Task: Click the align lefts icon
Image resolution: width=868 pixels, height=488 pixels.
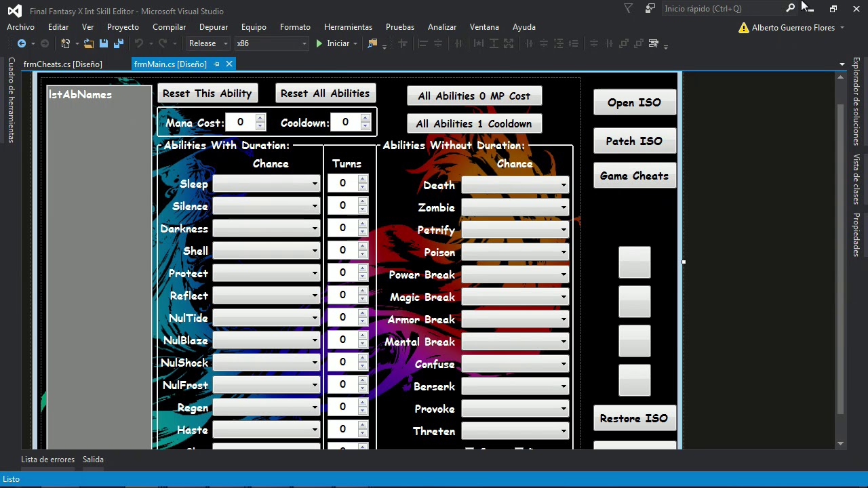Action: click(x=422, y=43)
